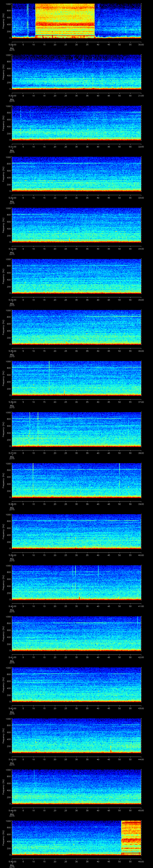Click the loud broadband burst in the 5:29 spectrogram
Image resolution: width=153 pixels, height=868 pixels.
(x=65, y=20)
